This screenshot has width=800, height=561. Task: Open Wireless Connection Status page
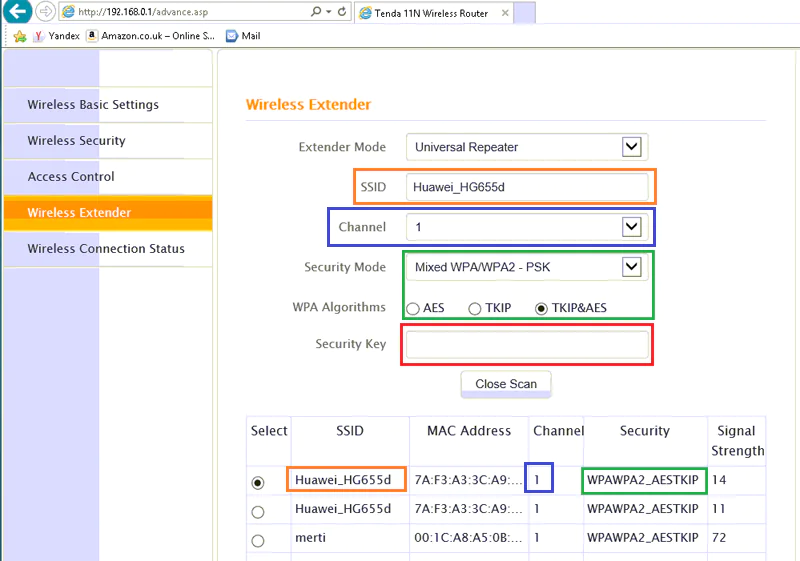pos(106,249)
